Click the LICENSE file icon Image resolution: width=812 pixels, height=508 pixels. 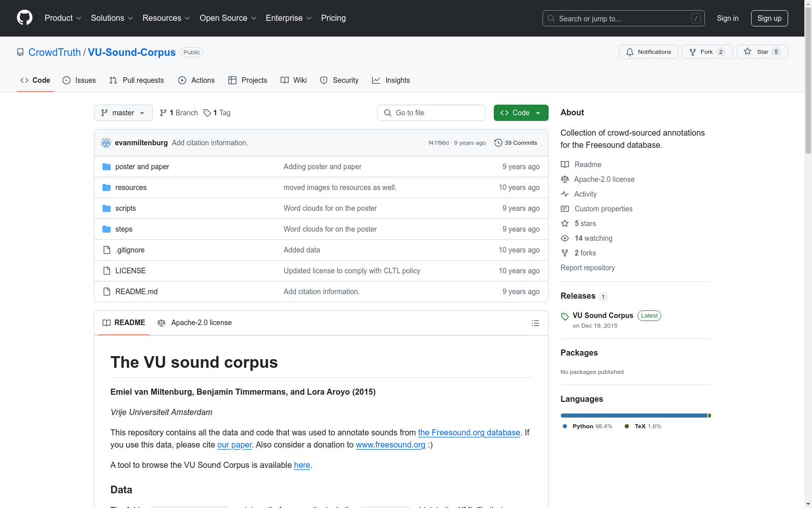point(107,271)
